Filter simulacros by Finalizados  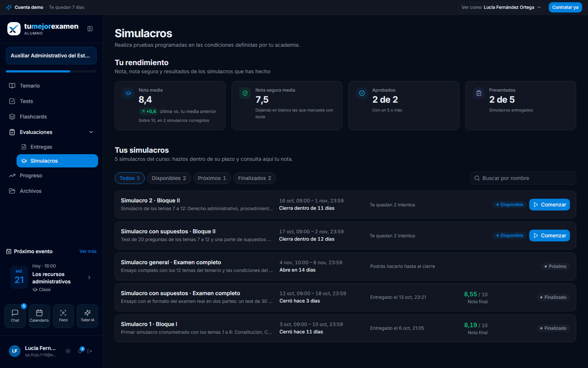tap(255, 178)
